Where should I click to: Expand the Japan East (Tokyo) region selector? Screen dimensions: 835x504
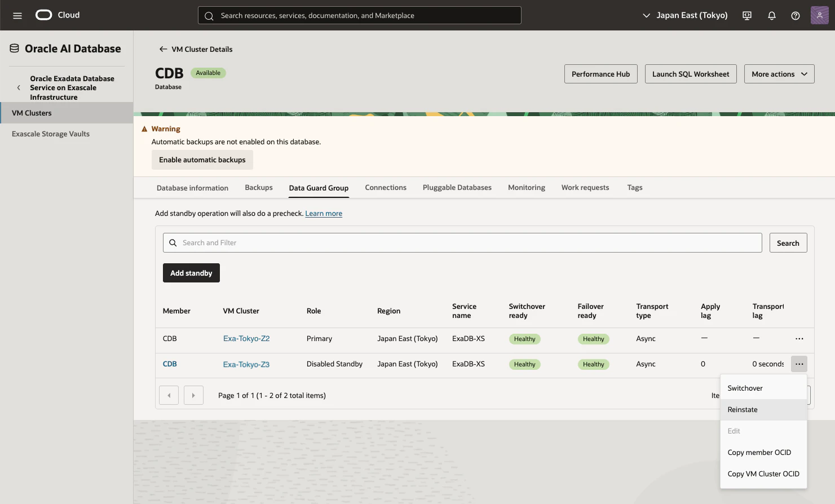685,15
